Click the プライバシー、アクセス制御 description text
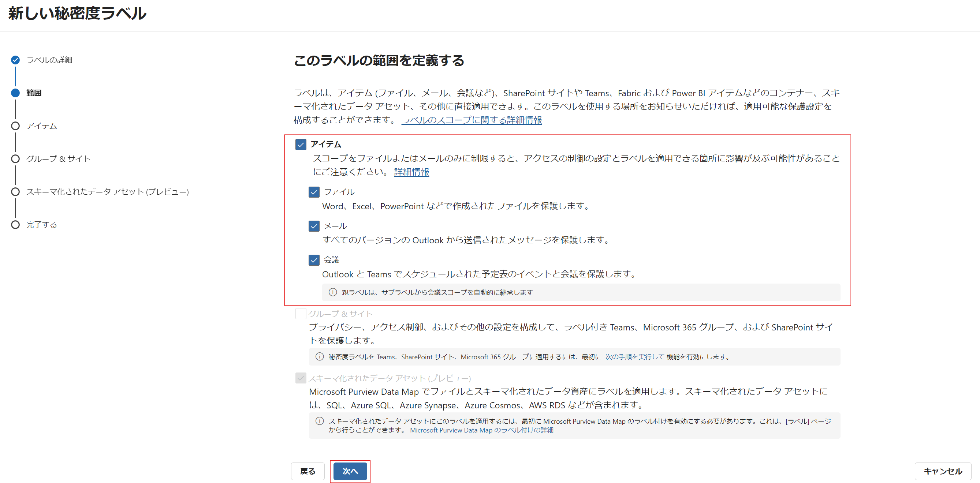 pos(571,334)
